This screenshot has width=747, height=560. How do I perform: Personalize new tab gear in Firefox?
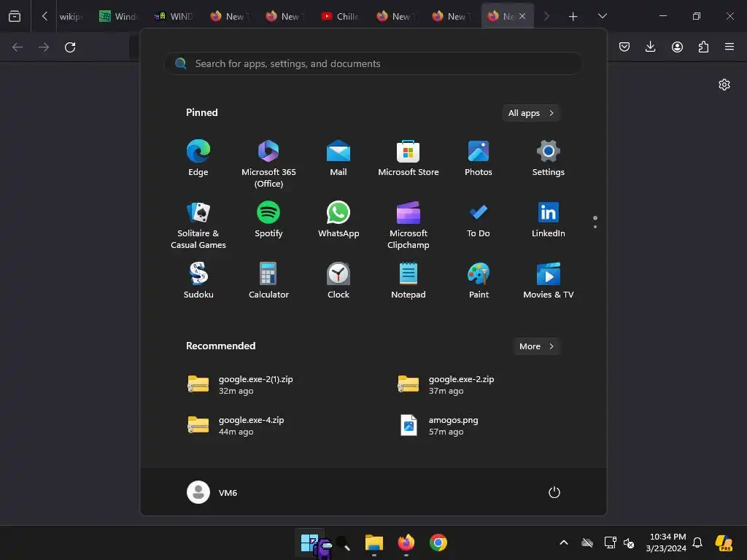click(x=724, y=85)
